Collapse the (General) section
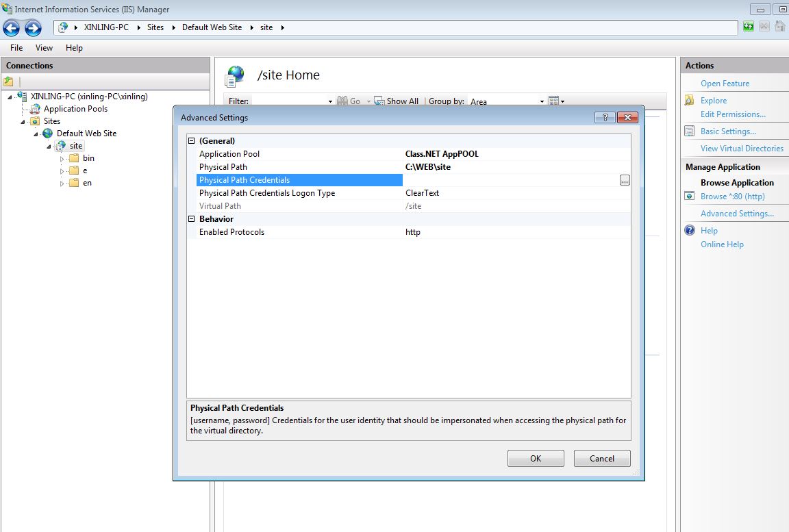This screenshot has height=532, width=789. point(192,141)
